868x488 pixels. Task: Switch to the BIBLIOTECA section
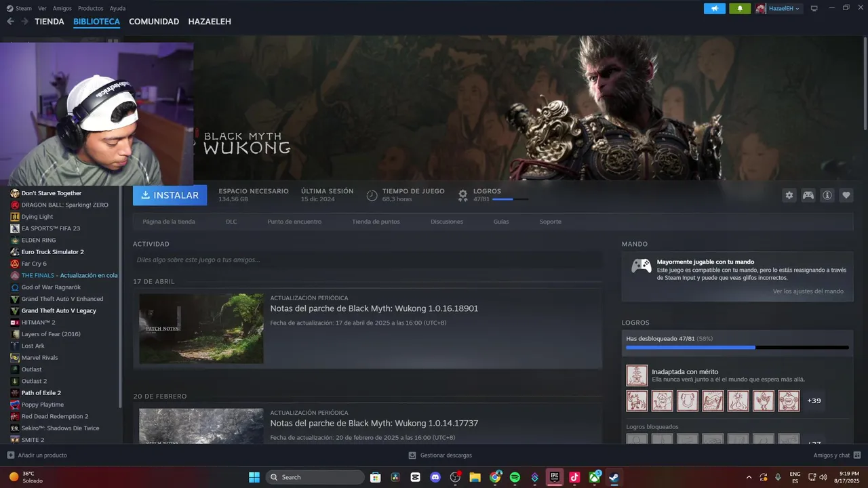click(96, 22)
